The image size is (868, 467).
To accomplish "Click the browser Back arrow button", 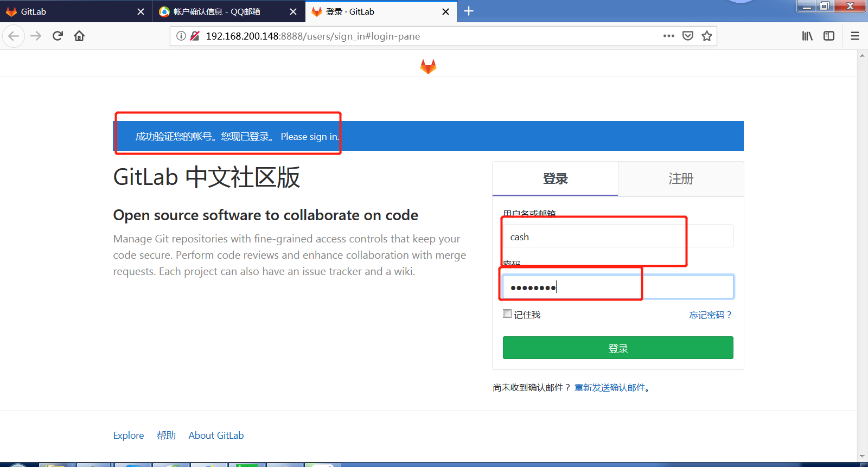I will point(14,36).
